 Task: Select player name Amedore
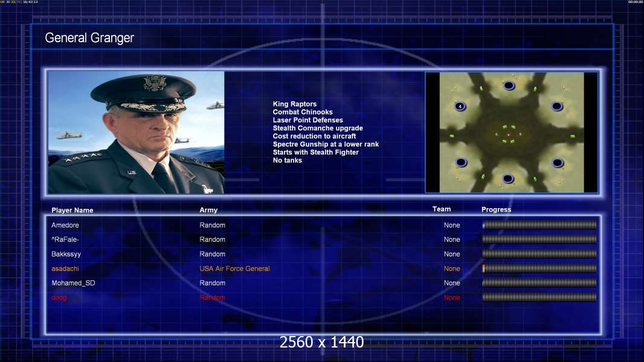65,225
